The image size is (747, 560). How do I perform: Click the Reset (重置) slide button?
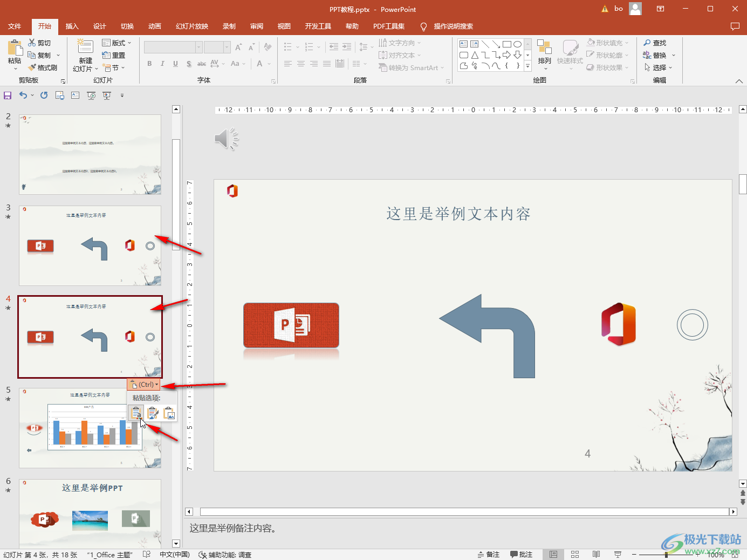114,55
